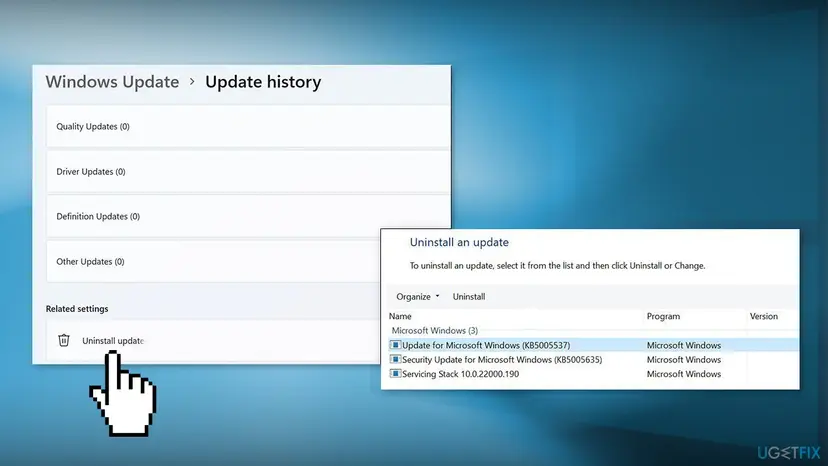Go back to the Windows Update breadcrumb
This screenshot has height=466, width=828.
click(x=112, y=82)
